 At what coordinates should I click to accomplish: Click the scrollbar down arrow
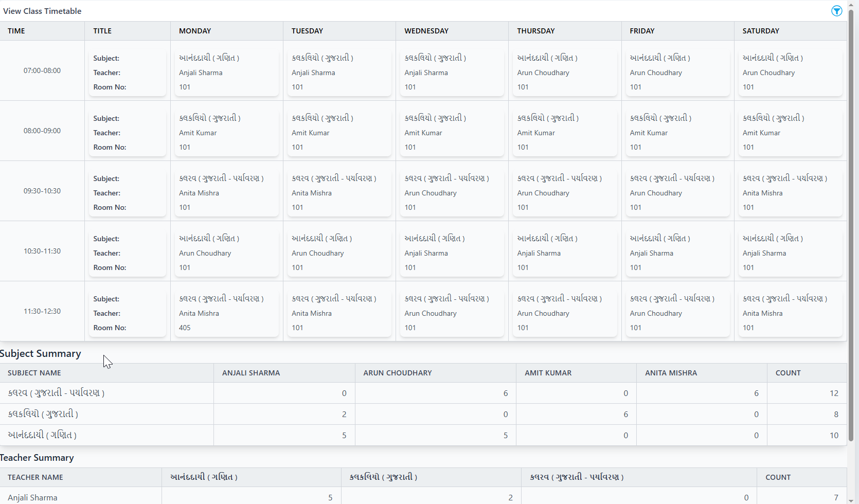tap(851, 500)
